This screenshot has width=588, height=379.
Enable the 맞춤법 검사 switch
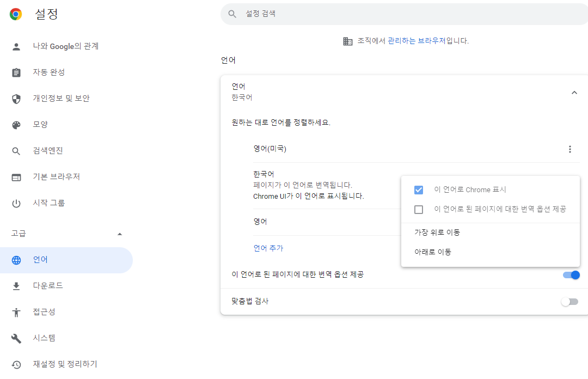pos(569,302)
